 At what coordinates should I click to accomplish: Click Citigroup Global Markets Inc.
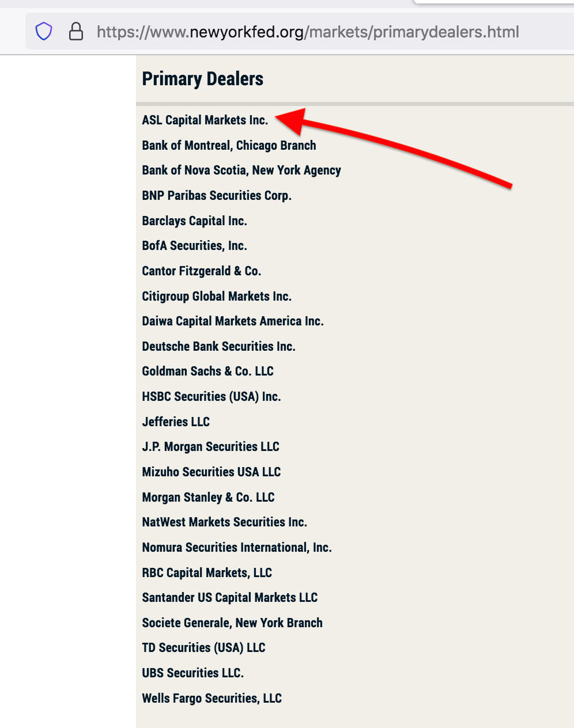pos(217,296)
